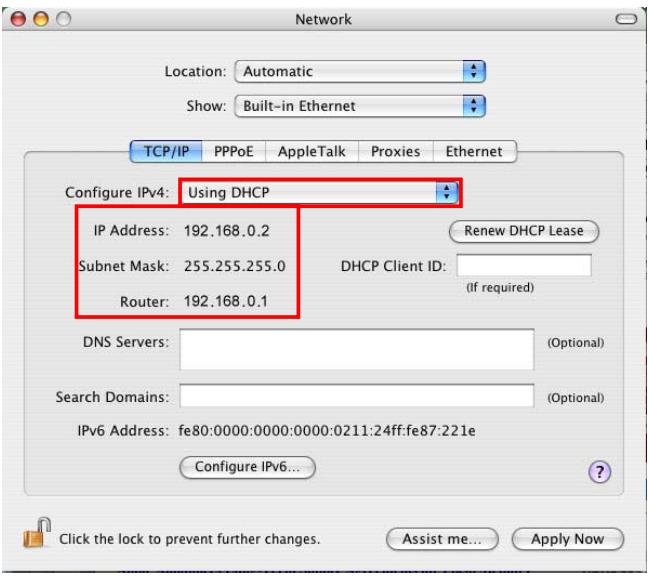
Task: Click the (Optional) label beside Search Domains
Action: pos(576,397)
